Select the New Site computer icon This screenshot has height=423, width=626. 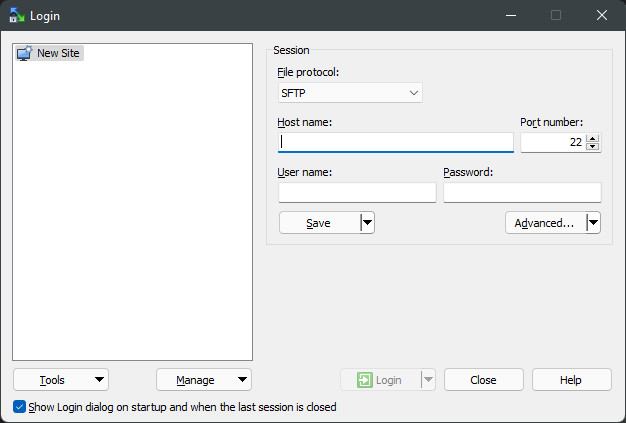25,53
